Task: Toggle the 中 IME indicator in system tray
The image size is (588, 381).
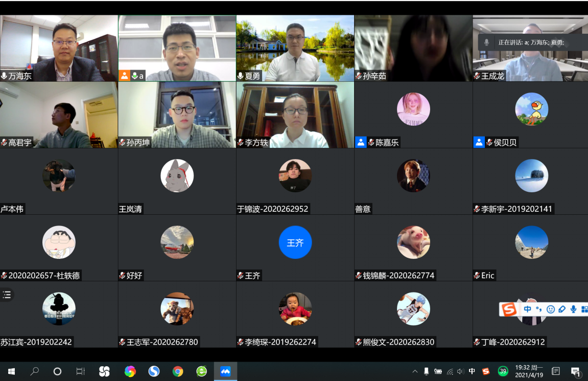Action: point(472,371)
